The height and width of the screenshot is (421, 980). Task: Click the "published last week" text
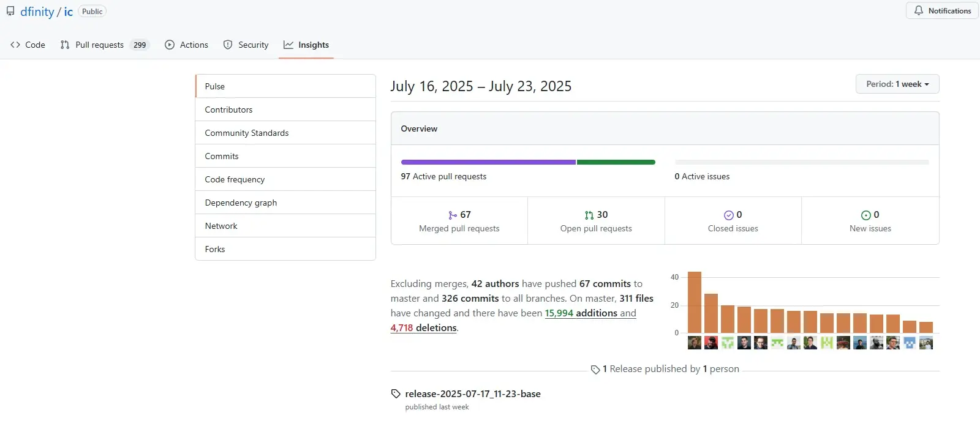(x=437, y=407)
